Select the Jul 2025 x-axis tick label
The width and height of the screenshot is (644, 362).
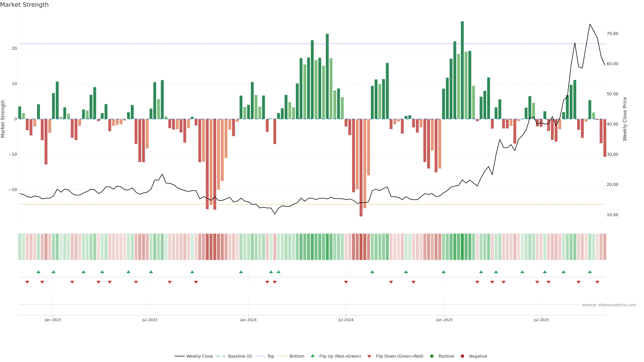541,320
